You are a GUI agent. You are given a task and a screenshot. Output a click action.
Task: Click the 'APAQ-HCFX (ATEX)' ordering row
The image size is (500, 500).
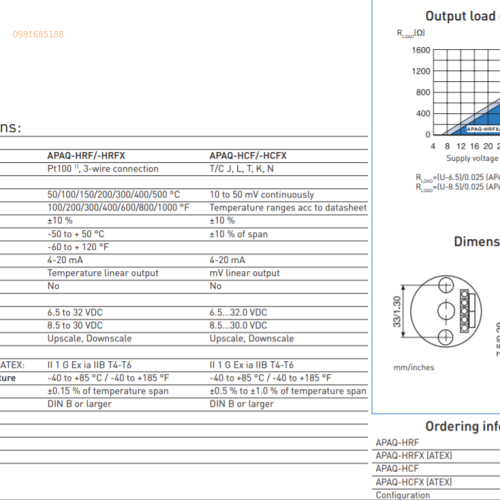coord(436,482)
